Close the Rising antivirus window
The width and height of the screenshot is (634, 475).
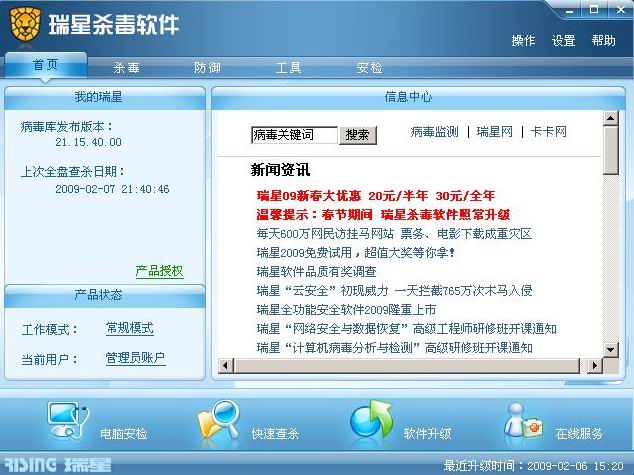tap(621, 10)
